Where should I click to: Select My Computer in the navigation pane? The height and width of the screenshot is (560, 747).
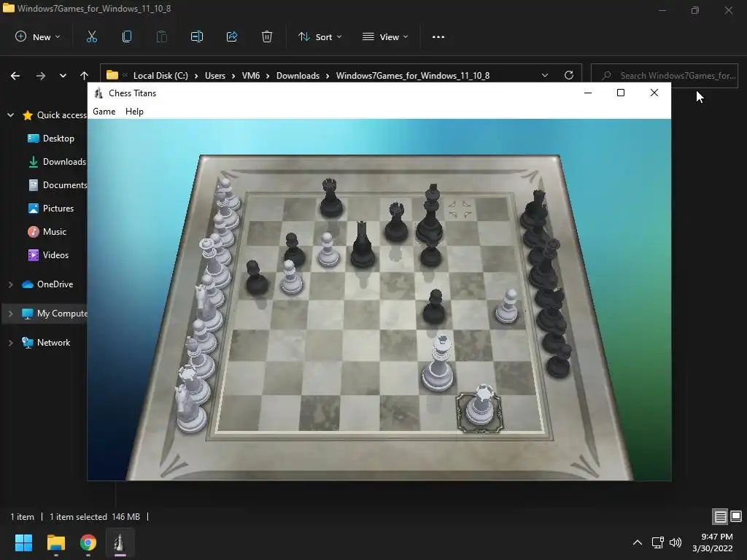coord(54,314)
